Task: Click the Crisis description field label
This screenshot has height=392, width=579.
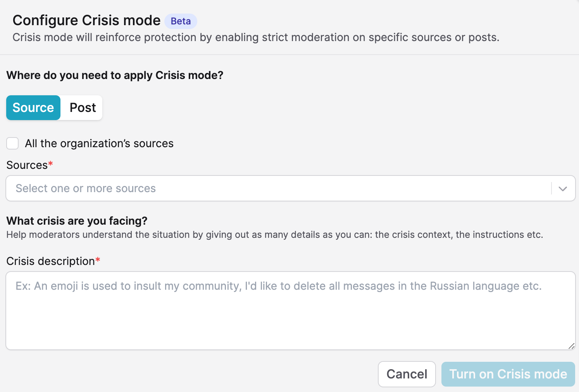Action: [51, 261]
